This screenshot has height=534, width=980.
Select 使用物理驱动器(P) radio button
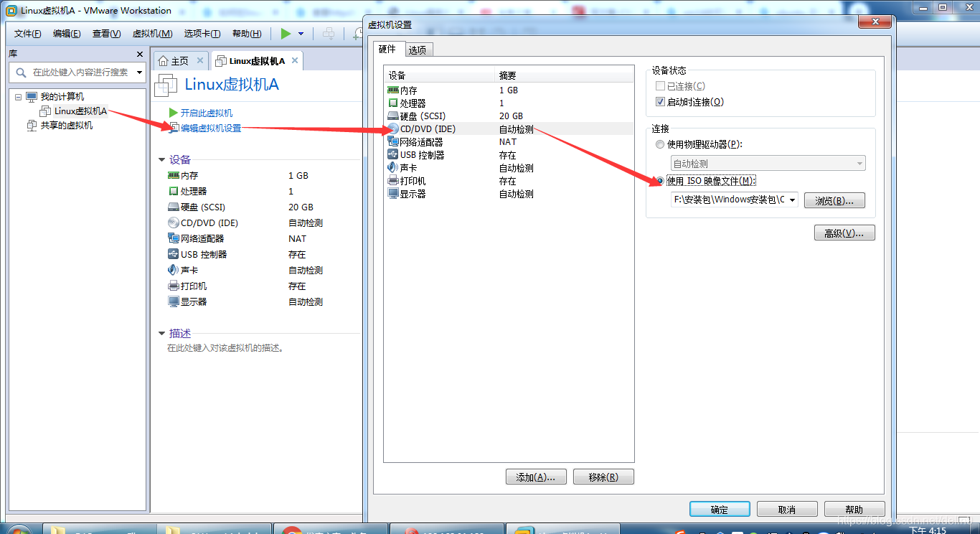660,144
